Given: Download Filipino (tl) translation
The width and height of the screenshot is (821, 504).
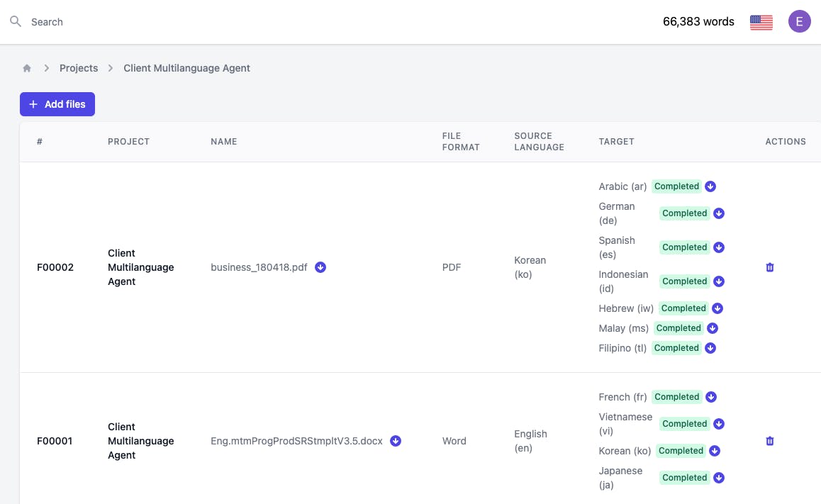Looking at the screenshot, I should pos(710,348).
